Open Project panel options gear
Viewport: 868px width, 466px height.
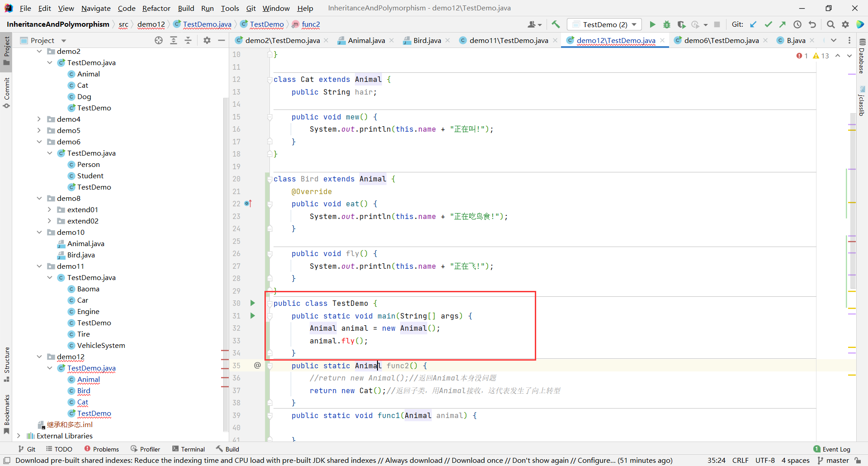click(x=207, y=40)
